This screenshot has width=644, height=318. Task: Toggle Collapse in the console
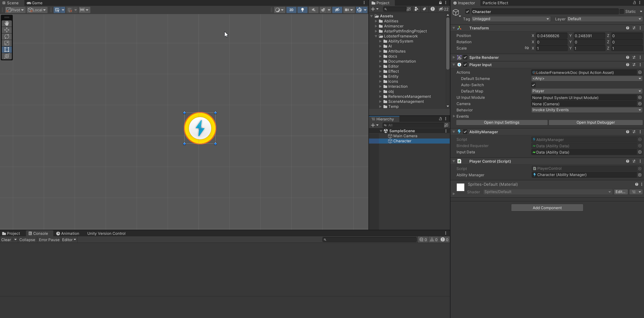click(27, 240)
